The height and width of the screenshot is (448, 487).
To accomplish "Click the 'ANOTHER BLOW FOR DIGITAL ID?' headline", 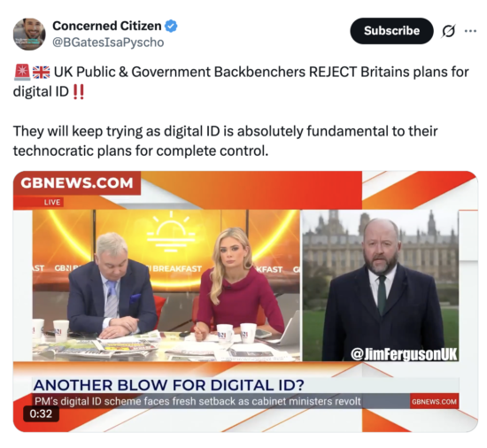I will coord(168,385).
